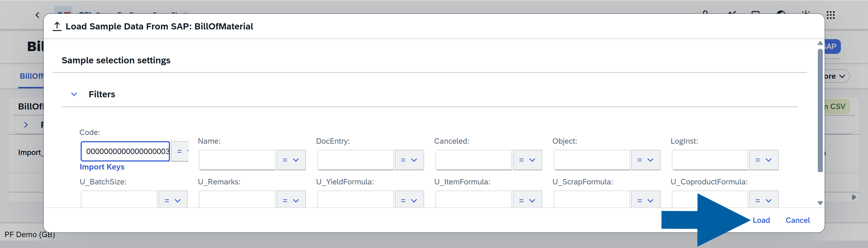Image resolution: width=868 pixels, height=248 pixels.
Task: Click the Import Keys link
Action: click(x=102, y=167)
